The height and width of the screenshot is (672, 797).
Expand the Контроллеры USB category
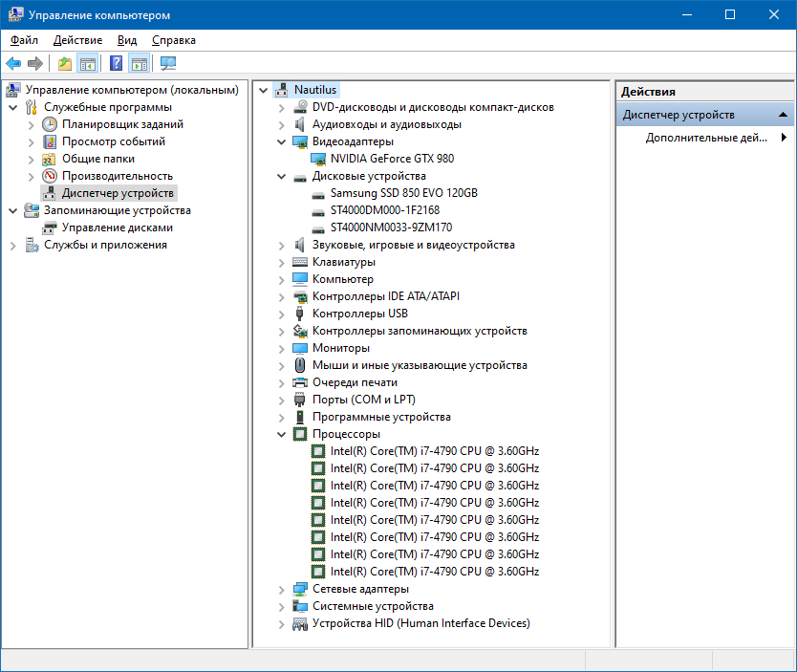tap(281, 314)
